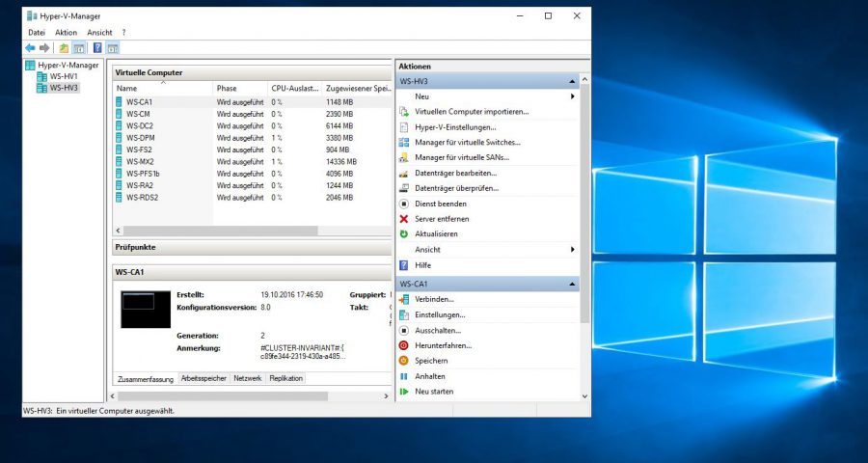Open Hyper-V-Einstellungen action
The width and height of the screenshot is (868, 463).
[455, 127]
